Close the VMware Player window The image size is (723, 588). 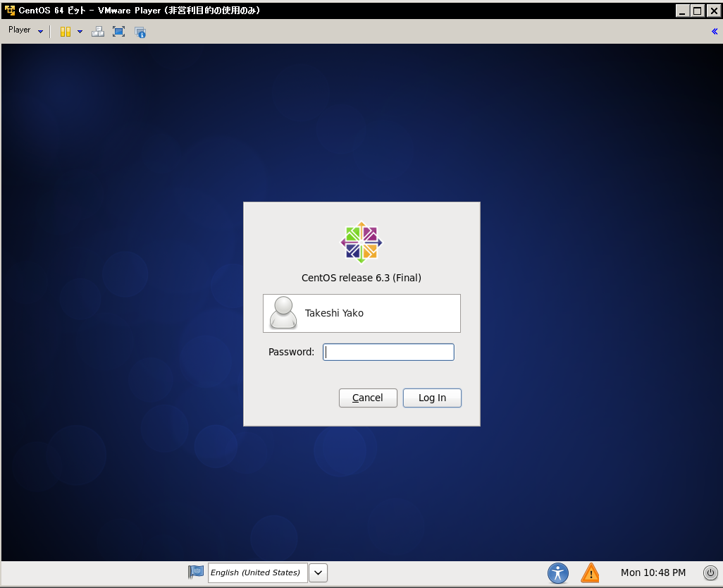713,11
